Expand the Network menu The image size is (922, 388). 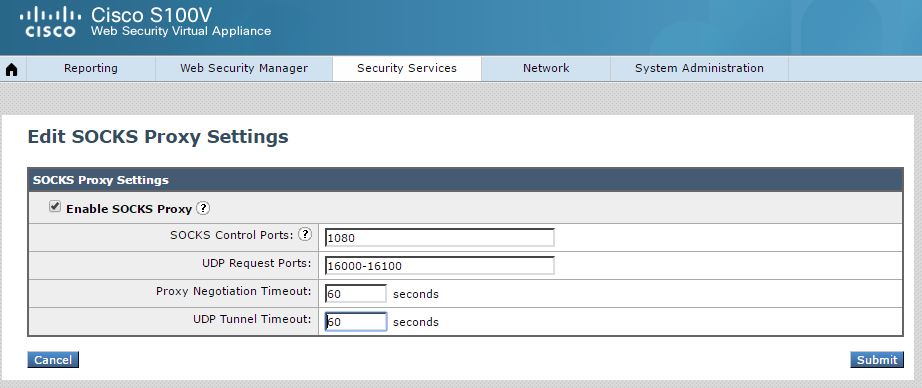[546, 68]
